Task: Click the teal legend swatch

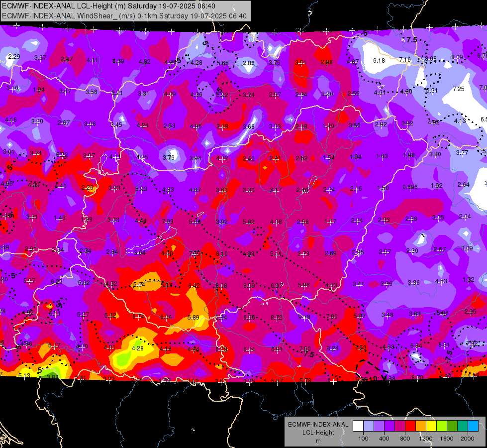Action: coord(463,426)
